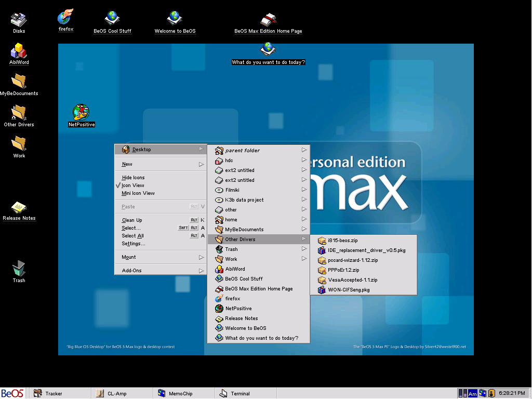Open AbiWord from the Desktop submenu
Screen dimensions: 532x399
(259, 269)
